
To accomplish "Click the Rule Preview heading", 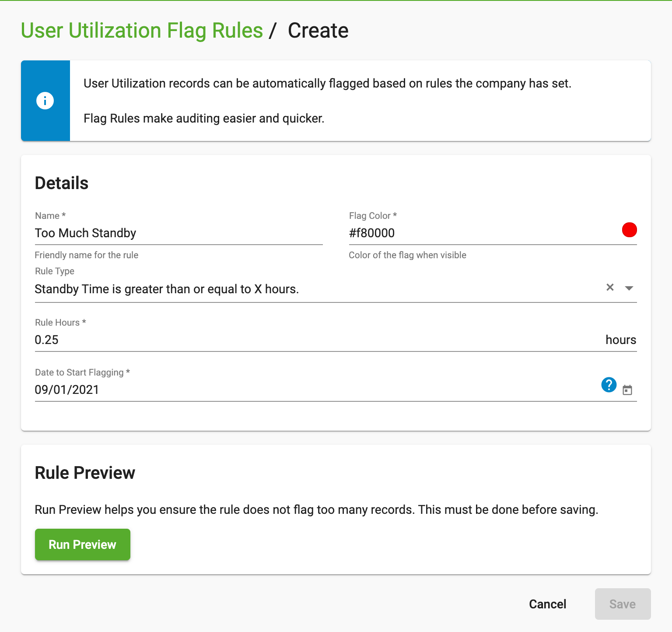I will (x=85, y=473).
